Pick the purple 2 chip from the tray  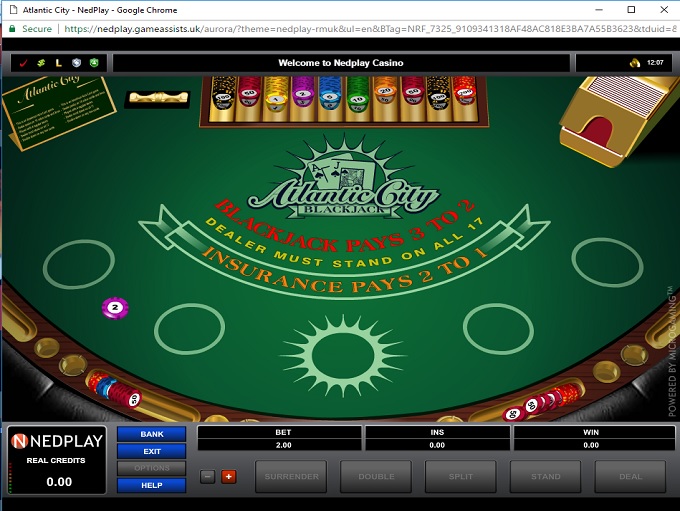pyautogui.click(x=303, y=96)
